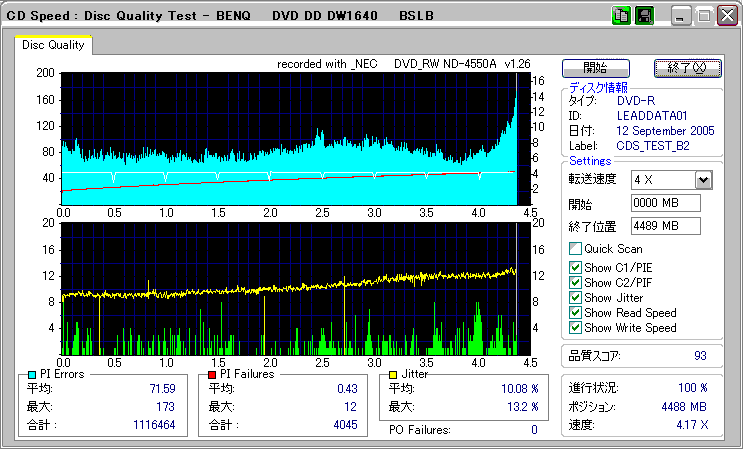Click the upper PI Errors graph area
The width and height of the screenshot is (743, 449).
288,137
